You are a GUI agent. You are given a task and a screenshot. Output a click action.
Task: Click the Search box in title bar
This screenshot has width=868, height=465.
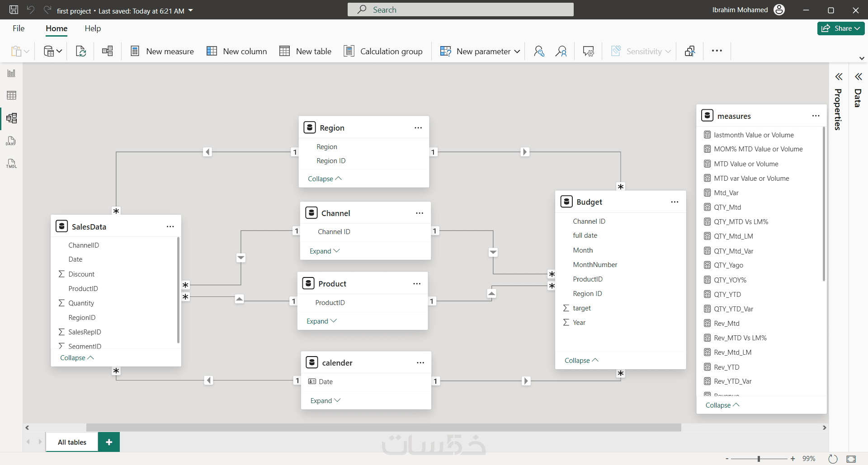point(460,10)
